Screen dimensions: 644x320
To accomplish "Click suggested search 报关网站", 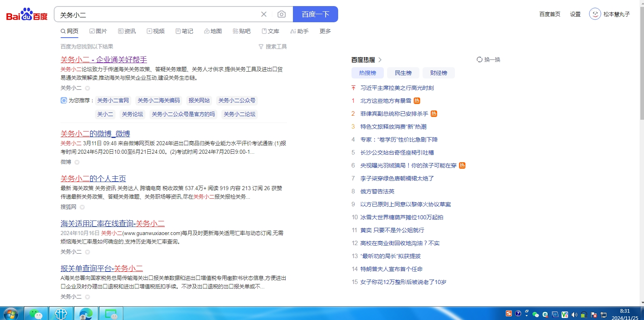I will 199,100.
